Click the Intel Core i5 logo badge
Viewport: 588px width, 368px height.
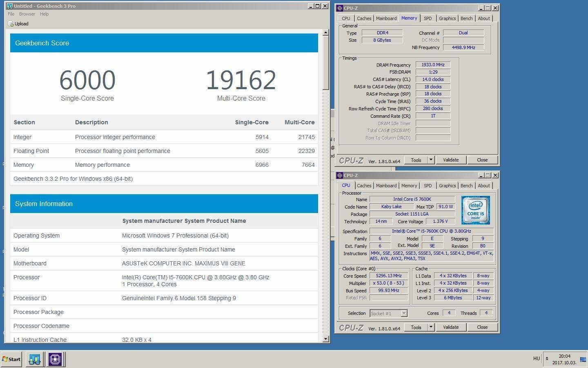point(475,210)
